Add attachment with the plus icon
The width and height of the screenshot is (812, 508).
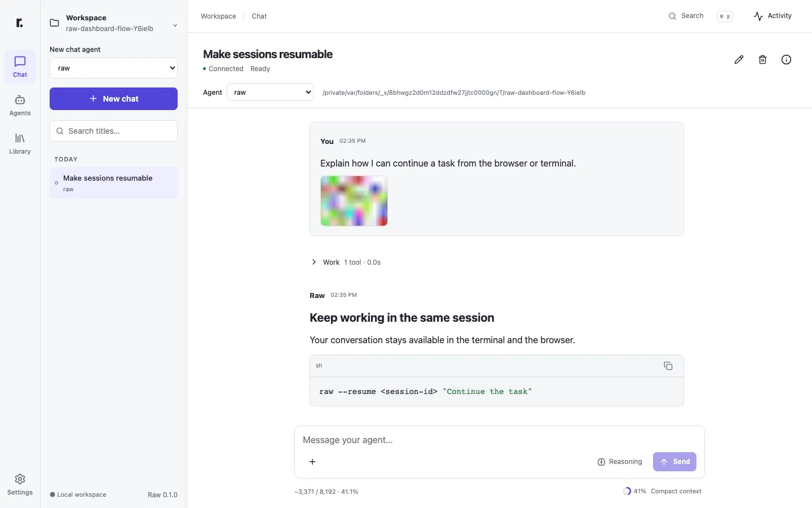click(x=312, y=462)
